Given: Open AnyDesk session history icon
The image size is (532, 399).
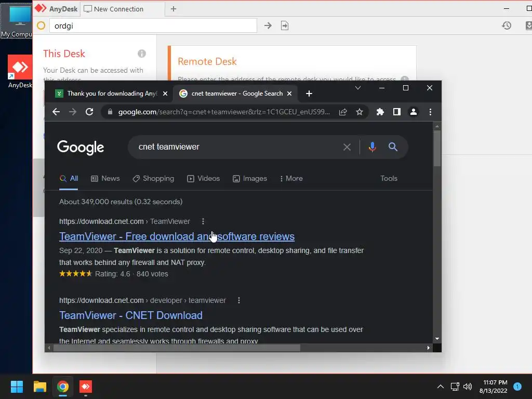Looking at the screenshot, I should pyautogui.click(x=507, y=26).
